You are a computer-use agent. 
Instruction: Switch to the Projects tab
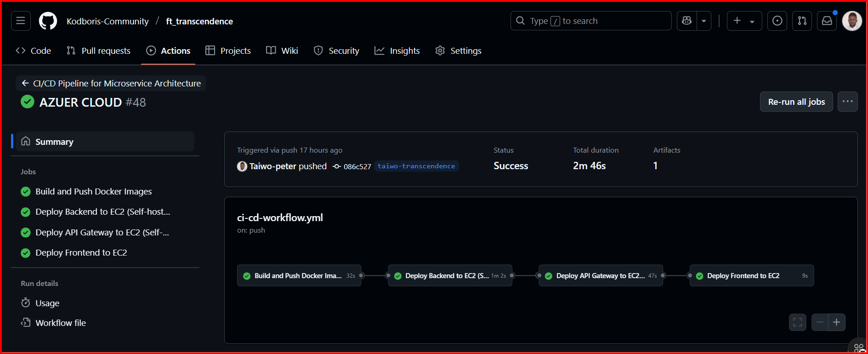[x=228, y=51]
